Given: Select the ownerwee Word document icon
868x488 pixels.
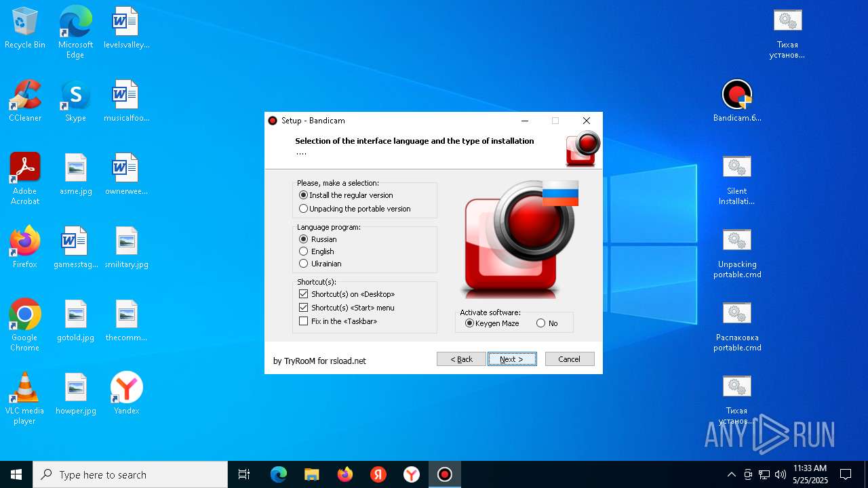Looking at the screenshot, I should pos(126,174).
